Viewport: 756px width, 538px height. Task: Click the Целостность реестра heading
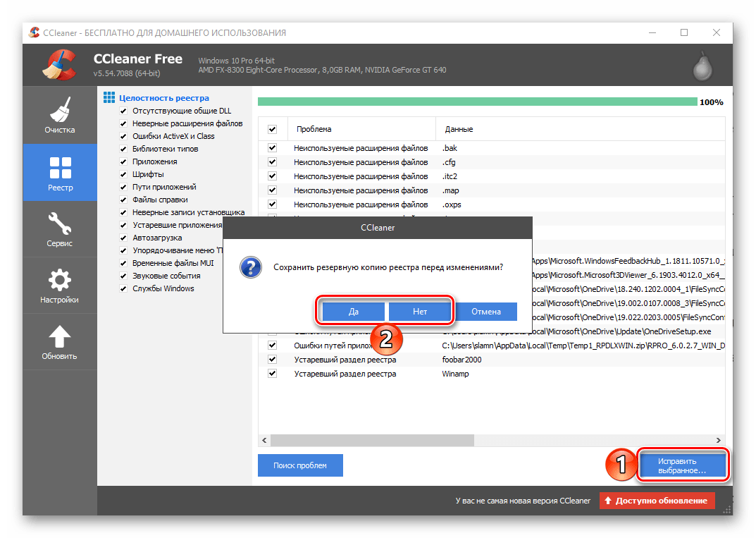(164, 98)
